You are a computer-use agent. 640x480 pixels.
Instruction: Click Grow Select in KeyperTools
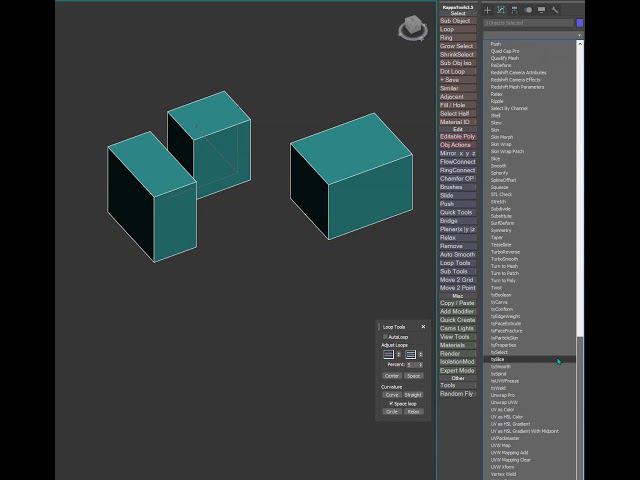458,46
